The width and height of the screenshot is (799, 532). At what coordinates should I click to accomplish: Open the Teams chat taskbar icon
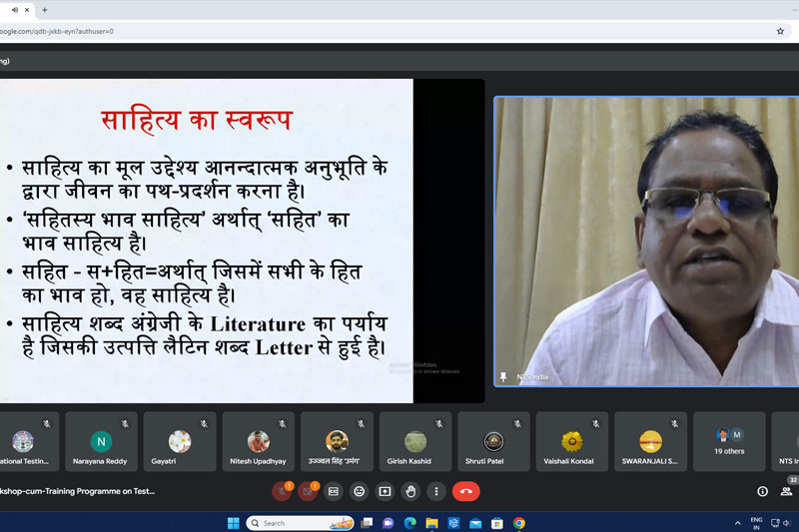[x=389, y=523]
